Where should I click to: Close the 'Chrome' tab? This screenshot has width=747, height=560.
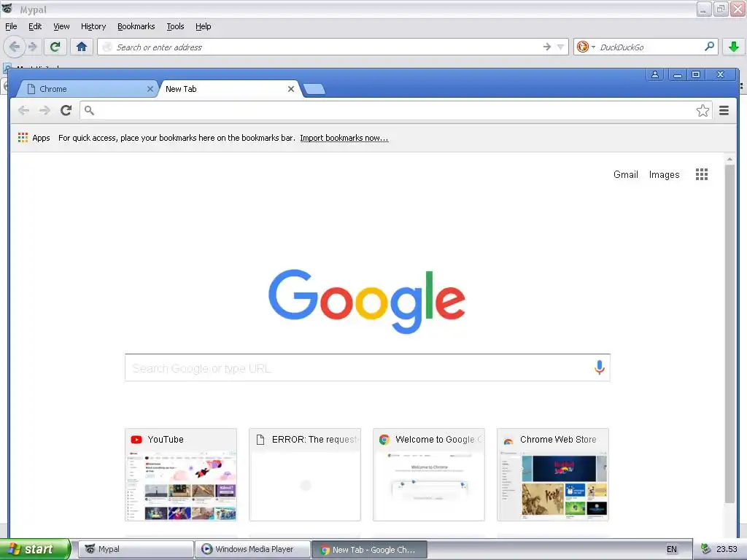(x=150, y=89)
